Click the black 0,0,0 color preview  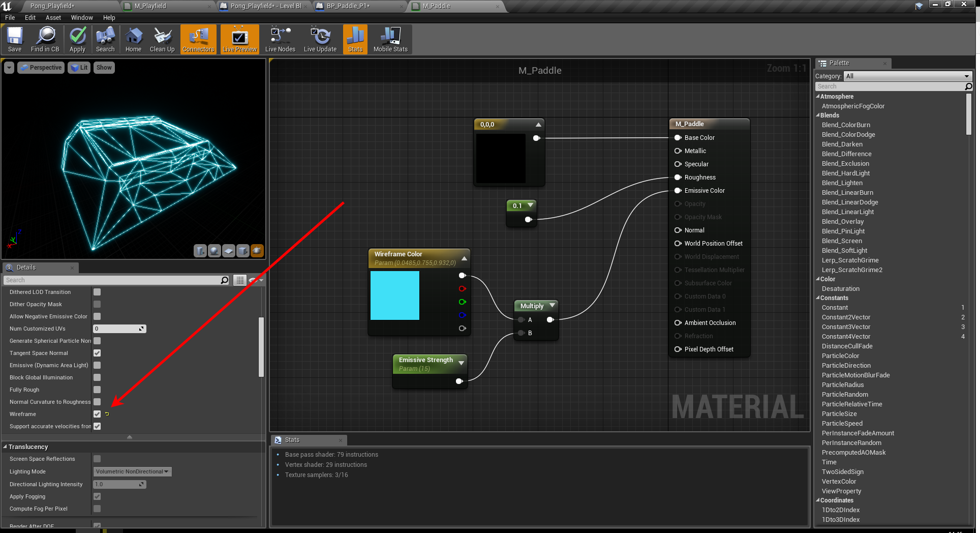click(x=501, y=158)
